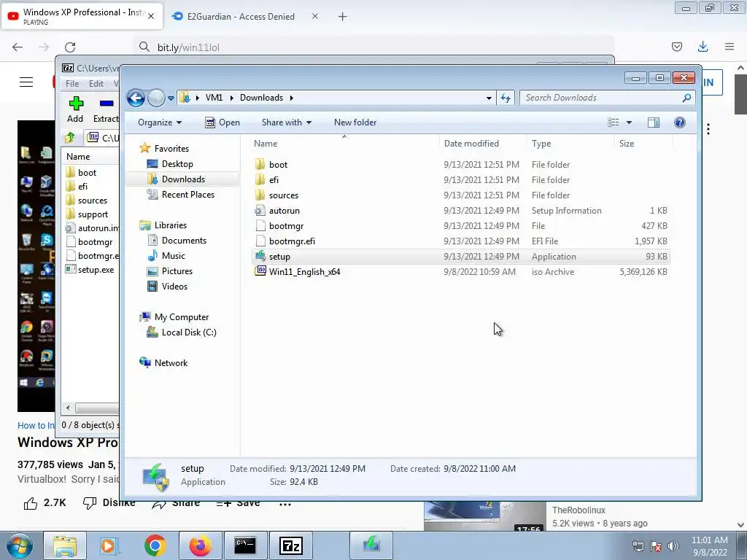Viewport: 747px width, 560px height.
Task: Click the refresh button beside address bar
Action: click(x=506, y=98)
